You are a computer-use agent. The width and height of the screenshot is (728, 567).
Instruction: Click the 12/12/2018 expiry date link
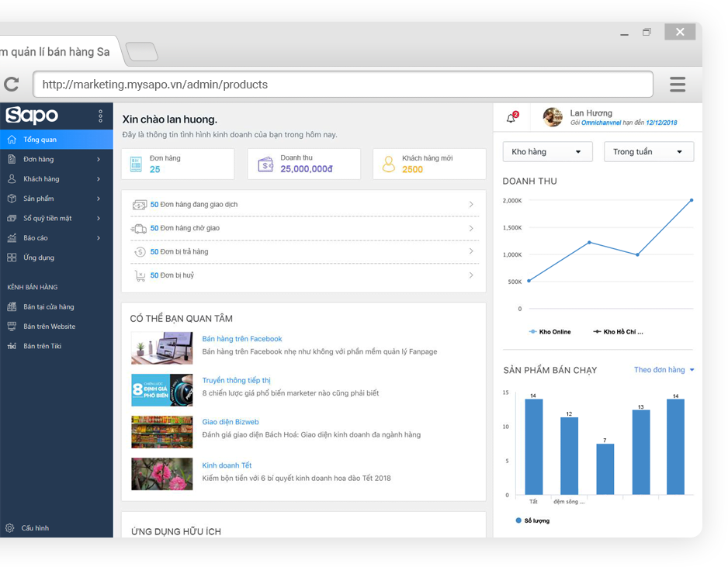[x=661, y=123]
